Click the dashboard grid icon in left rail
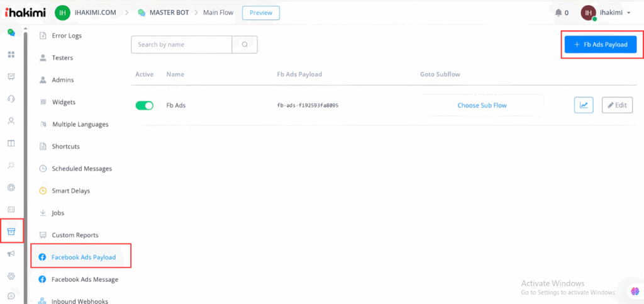The image size is (644, 304). pos(11,55)
